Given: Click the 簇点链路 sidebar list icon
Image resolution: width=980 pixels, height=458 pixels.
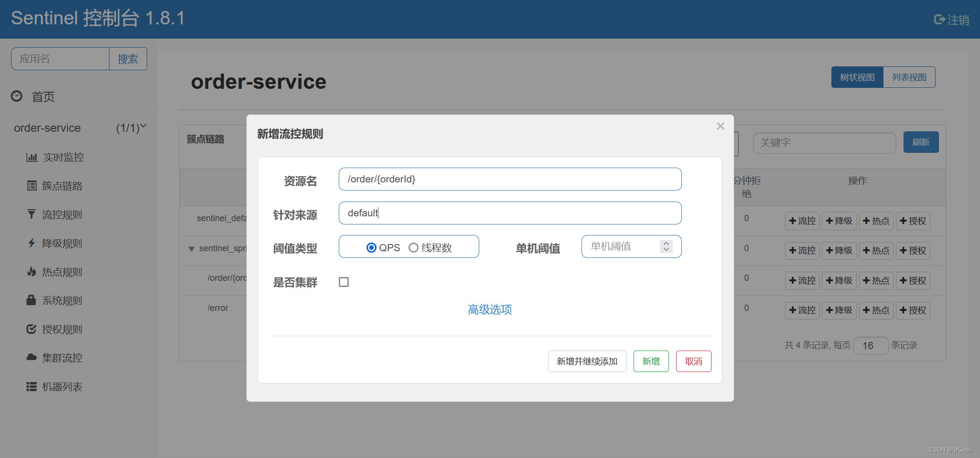Looking at the screenshot, I should pos(32,186).
